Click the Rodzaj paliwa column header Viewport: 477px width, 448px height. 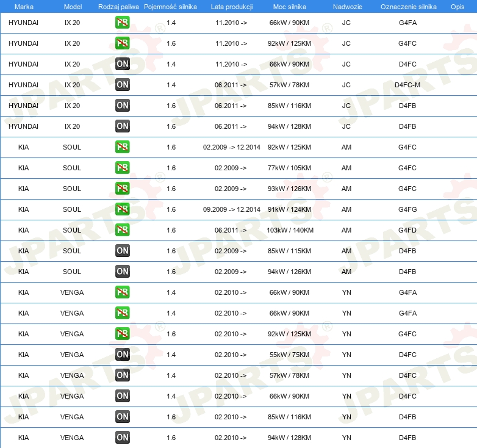[x=118, y=7]
